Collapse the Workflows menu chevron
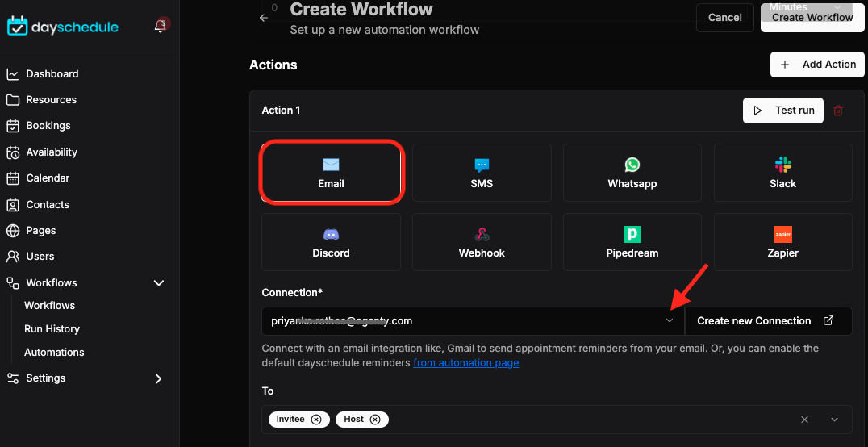868x447 pixels. [158, 283]
